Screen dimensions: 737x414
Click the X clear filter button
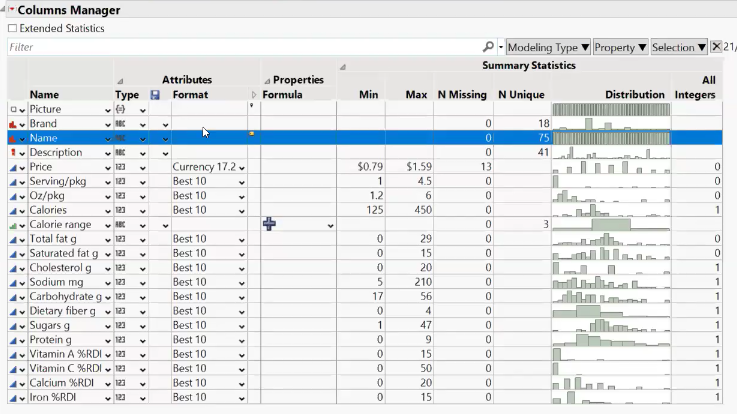tap(716, 47)
